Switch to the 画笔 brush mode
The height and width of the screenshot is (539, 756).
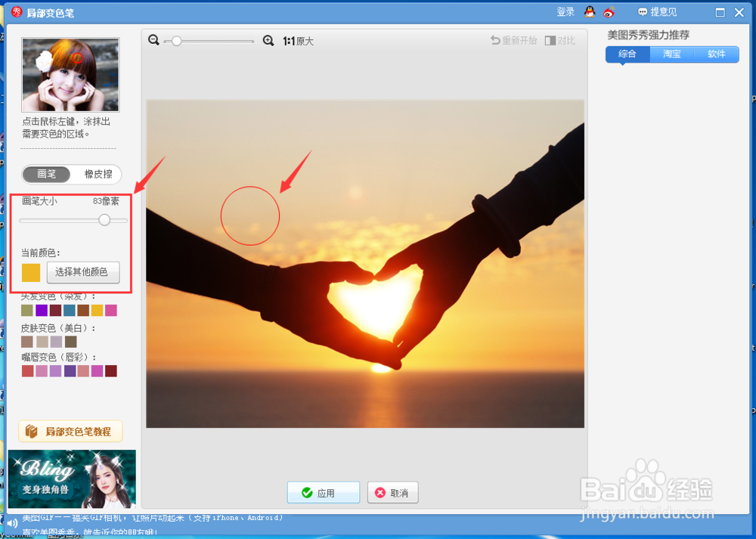[46, 174]
